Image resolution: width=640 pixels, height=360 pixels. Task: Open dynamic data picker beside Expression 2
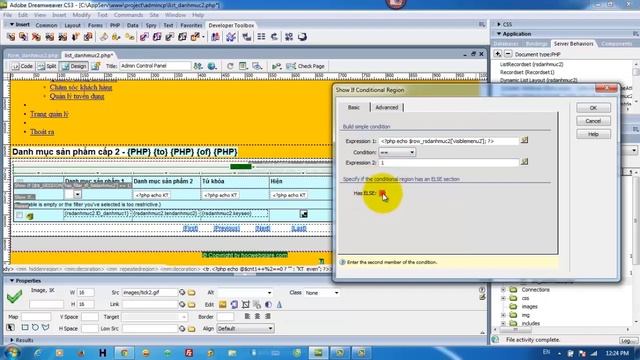pyautogui.click(x=524, y=162)
